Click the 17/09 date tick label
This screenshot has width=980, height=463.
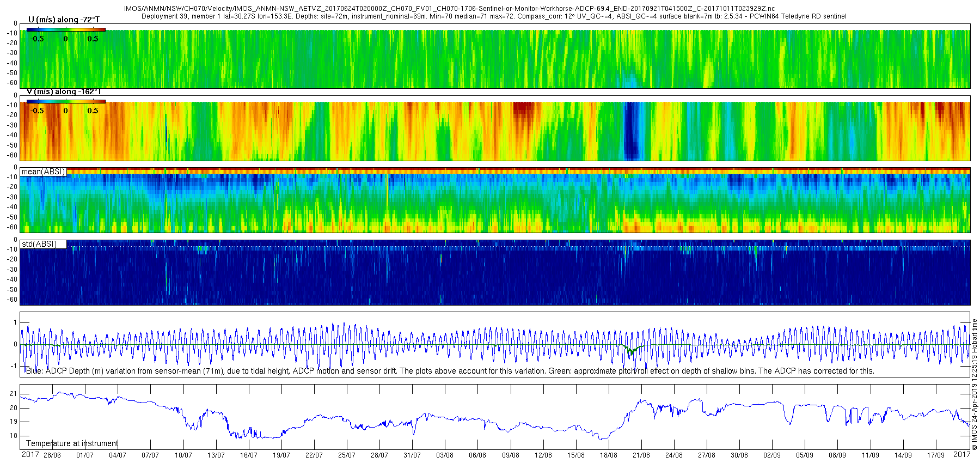pos(936,455)
